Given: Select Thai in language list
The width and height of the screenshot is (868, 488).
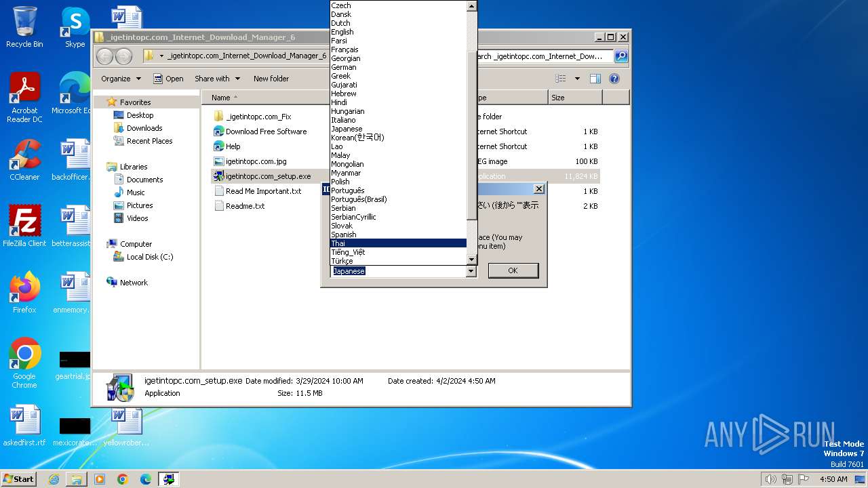Looking at the screenshot, I should coord(399,243).
